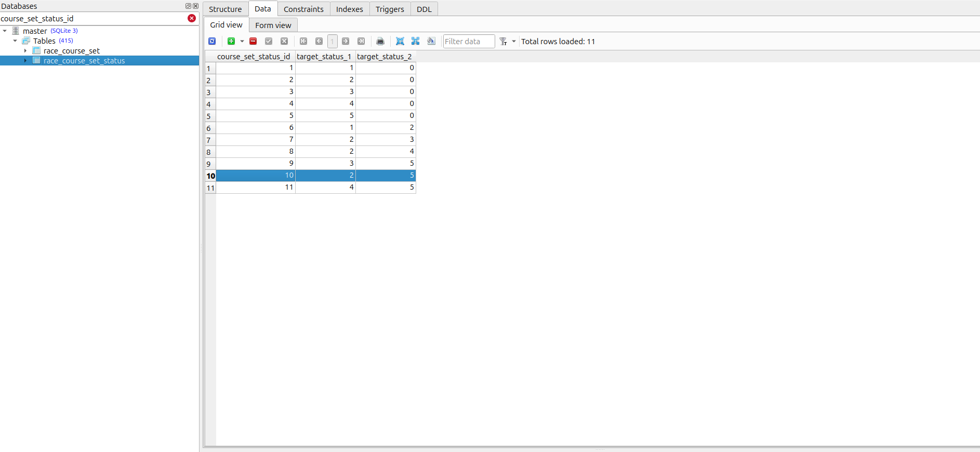Sort by target_status_2 column header
The width and height of the screenshot is (980, 452).
coord(386,57)
